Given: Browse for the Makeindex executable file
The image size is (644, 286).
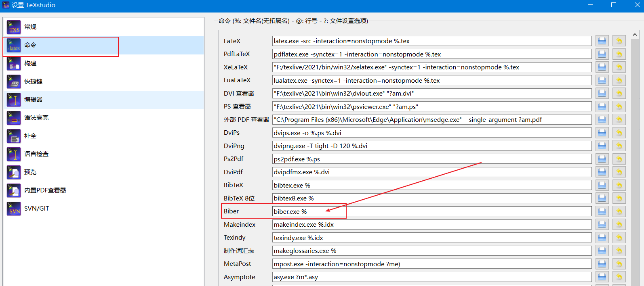Looking at the screenshot, I should [x=602, y=224].
